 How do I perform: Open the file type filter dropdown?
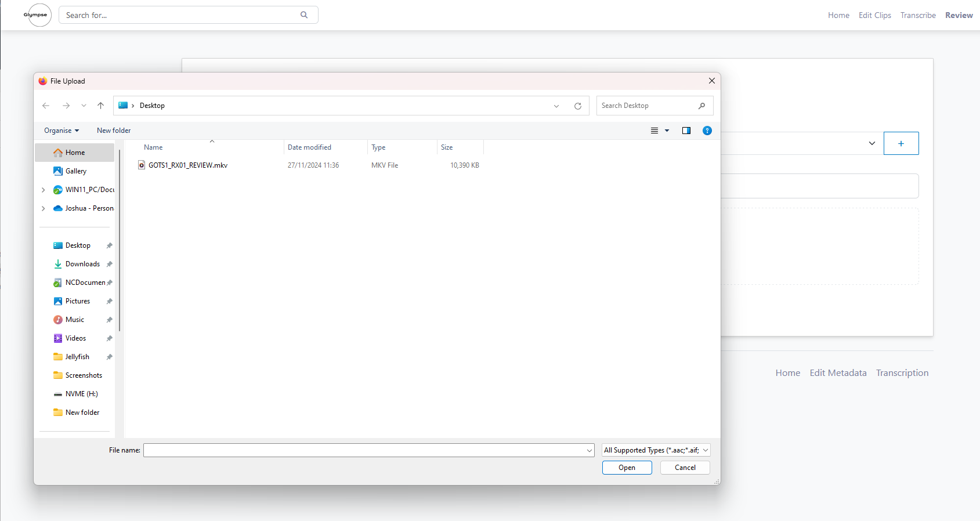656,450
